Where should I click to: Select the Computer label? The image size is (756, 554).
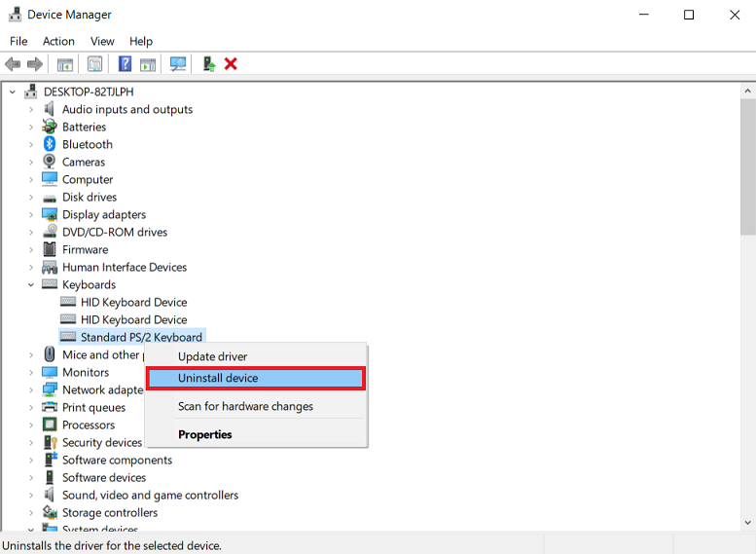(x=88, y=179)
